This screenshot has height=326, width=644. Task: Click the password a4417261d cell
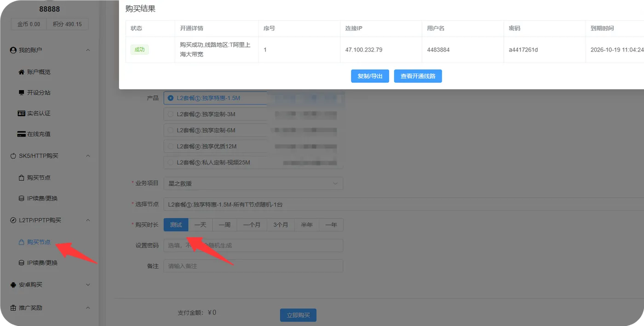(x=523, y=50)
